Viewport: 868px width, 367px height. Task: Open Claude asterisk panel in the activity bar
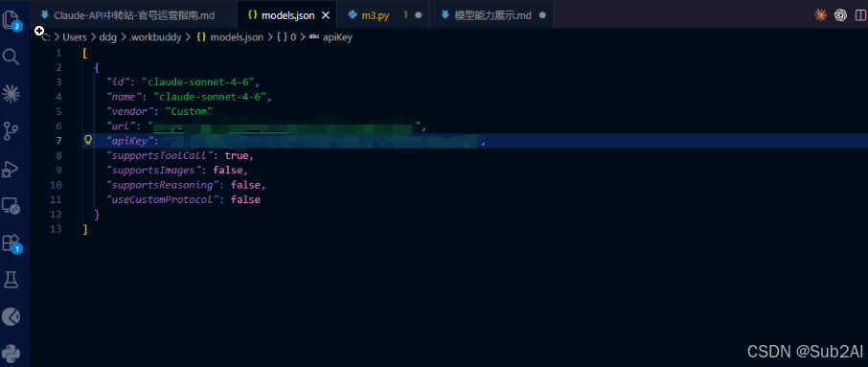coord(11,94)
